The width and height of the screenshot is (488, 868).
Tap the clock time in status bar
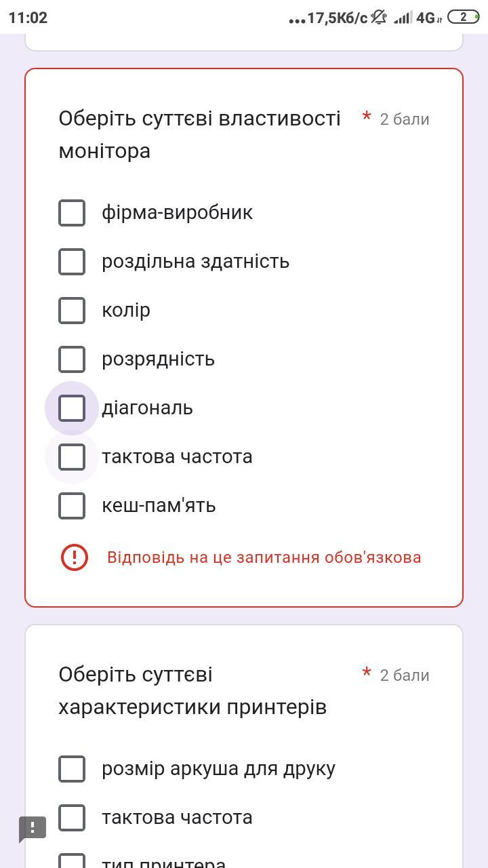click(x=28, y=18)
